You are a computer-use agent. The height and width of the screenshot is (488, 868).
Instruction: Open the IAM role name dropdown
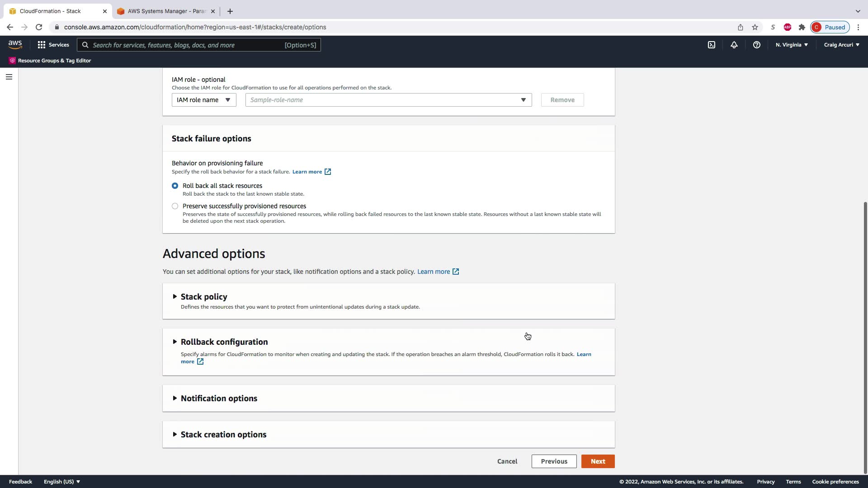click(x=204, y=100)
